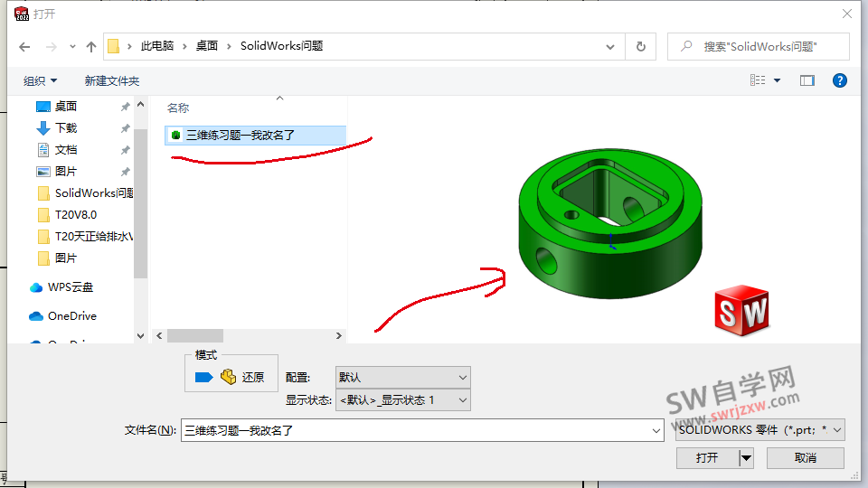Go up one folder level
Viewport: 868px width, 488px height.
[x=91, y=47]
